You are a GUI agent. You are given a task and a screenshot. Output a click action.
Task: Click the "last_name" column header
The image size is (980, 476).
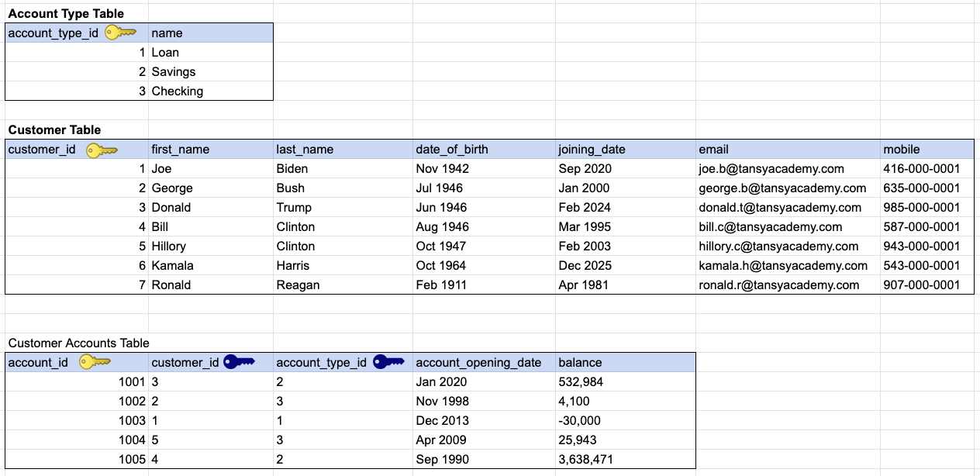click(x=343, y=149)
